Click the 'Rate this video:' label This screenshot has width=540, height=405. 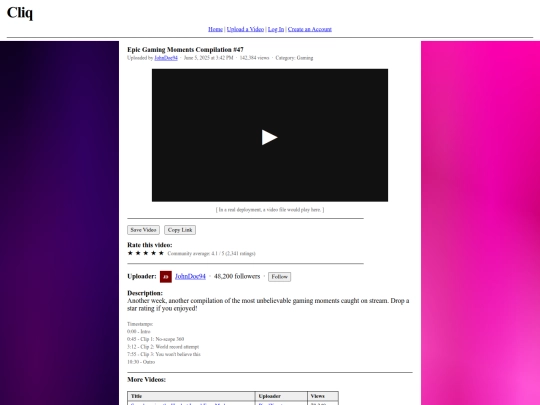pos(150,245)
